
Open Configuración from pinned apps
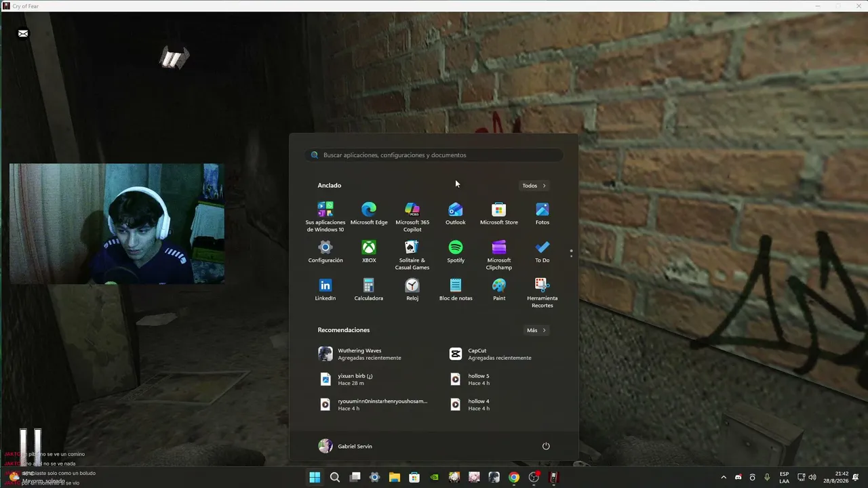pos(325,252)
